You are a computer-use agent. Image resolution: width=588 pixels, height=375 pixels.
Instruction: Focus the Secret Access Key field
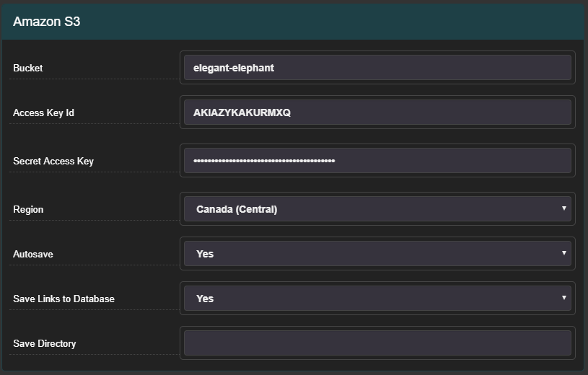(377, 161)
